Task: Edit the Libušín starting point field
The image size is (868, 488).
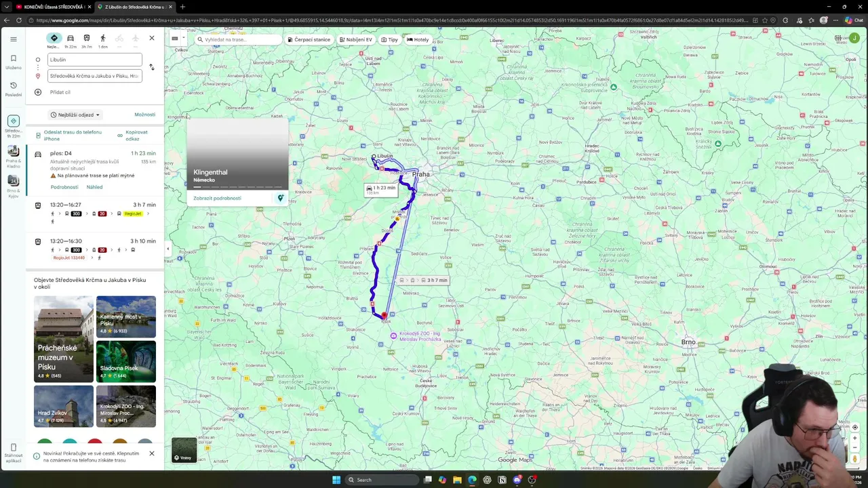Action: coord(94,60)
